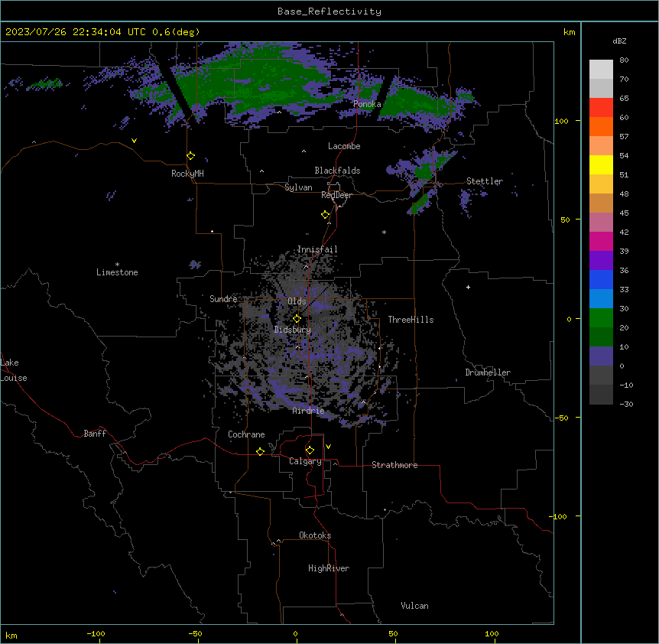Select the Vulcan label

pos(415,606)
